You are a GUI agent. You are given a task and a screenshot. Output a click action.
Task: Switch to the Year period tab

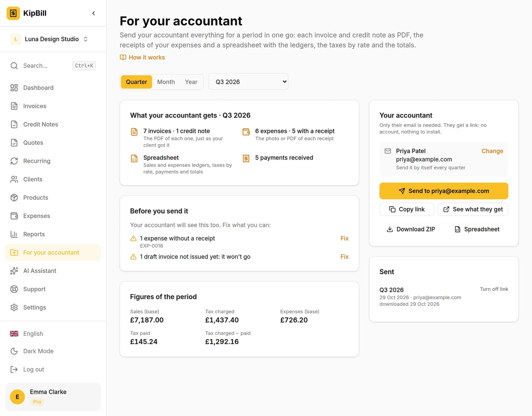pos(191,82)
